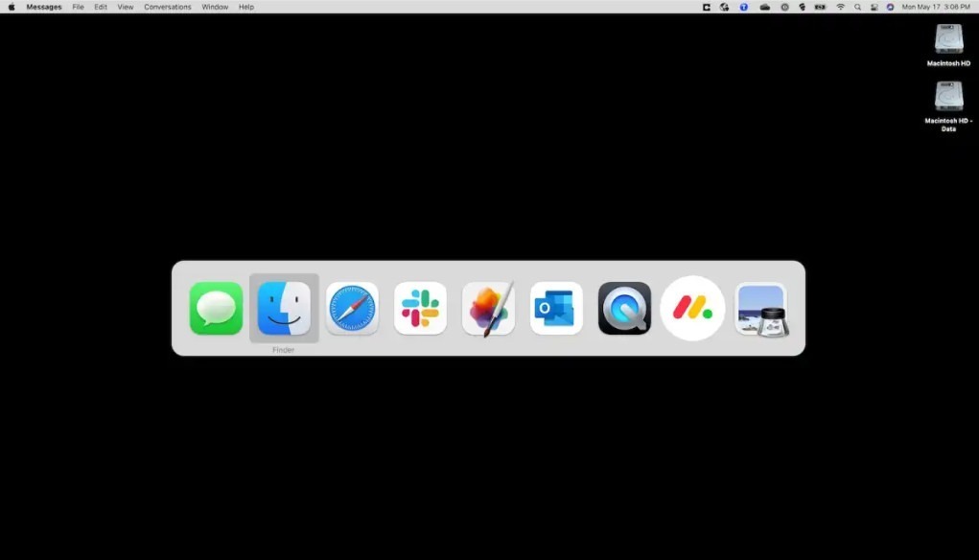Open the Window menu
979x560 pixels.
coord(215,7)
